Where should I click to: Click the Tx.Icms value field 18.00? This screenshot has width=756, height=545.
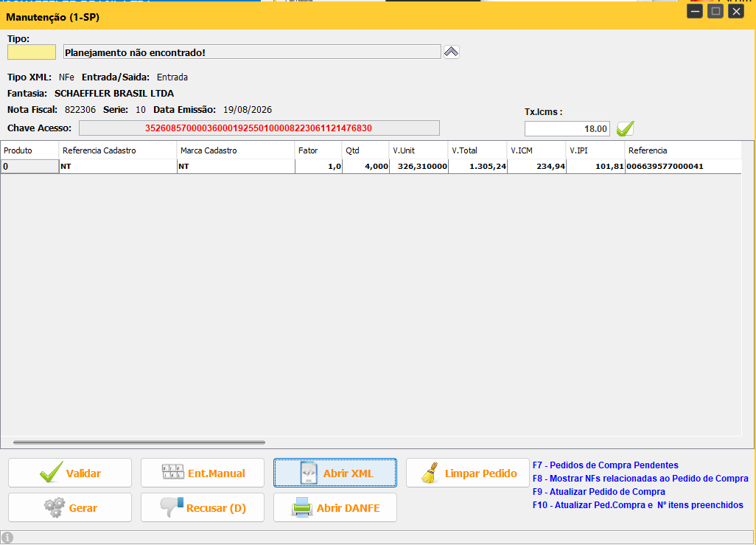pos(567,129)
